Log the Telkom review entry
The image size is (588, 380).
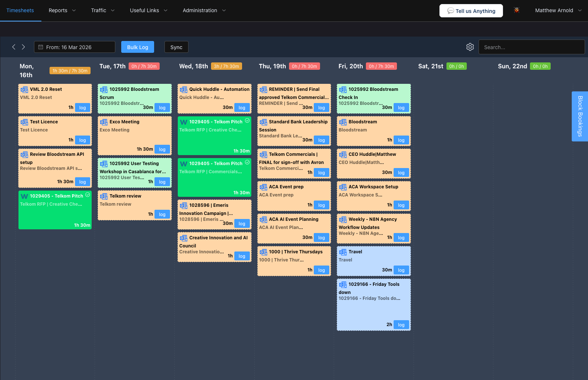coord(162,214)
